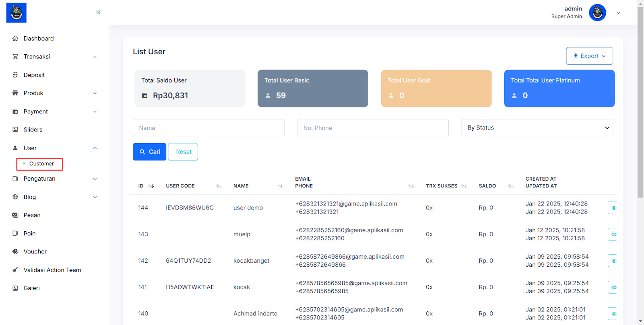Image resolution: width=644 pixels, height=325 pixels.
Task: Click the admin avatar picture
Action: pyautogui.click(x=597, y=12)
